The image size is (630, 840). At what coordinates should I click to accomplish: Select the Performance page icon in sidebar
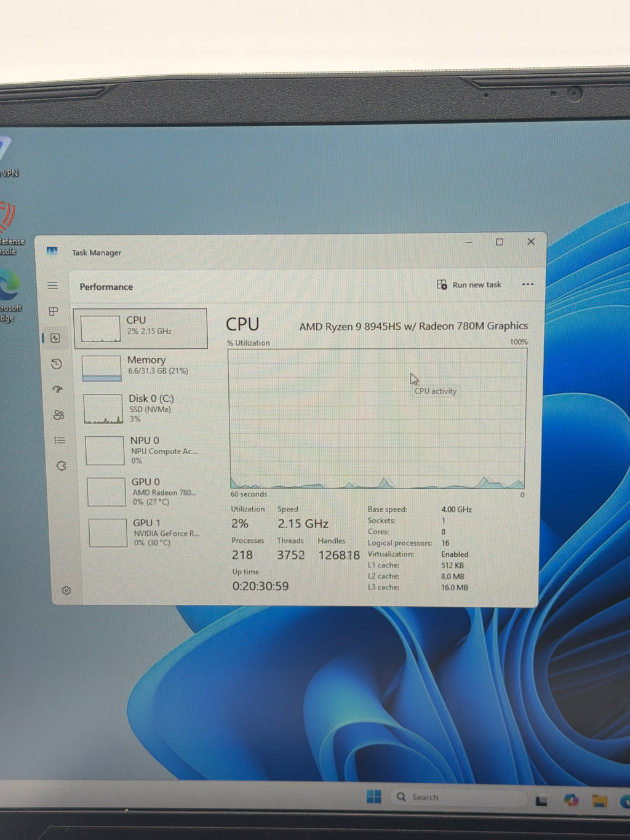(55, 338)
